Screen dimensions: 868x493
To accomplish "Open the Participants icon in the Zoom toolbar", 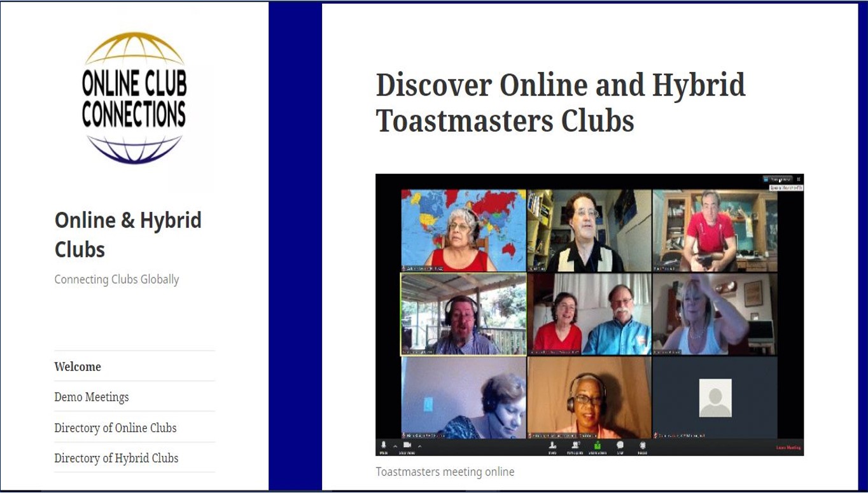I will tap(576, 445).
